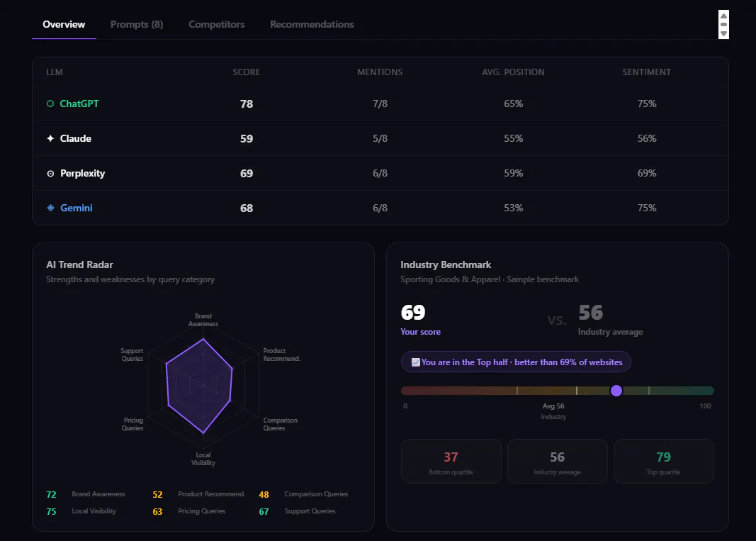Click the scroll up arrow at top right
The image size is (756, 541).
723,16
